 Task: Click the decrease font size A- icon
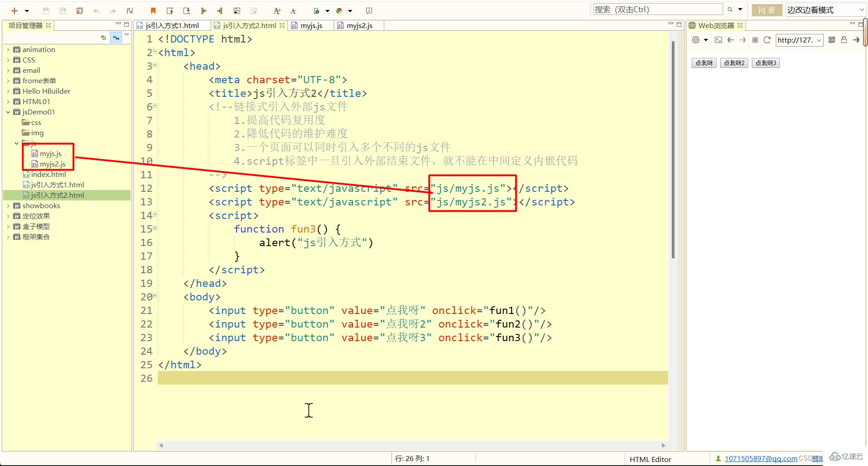click(293, 11)
